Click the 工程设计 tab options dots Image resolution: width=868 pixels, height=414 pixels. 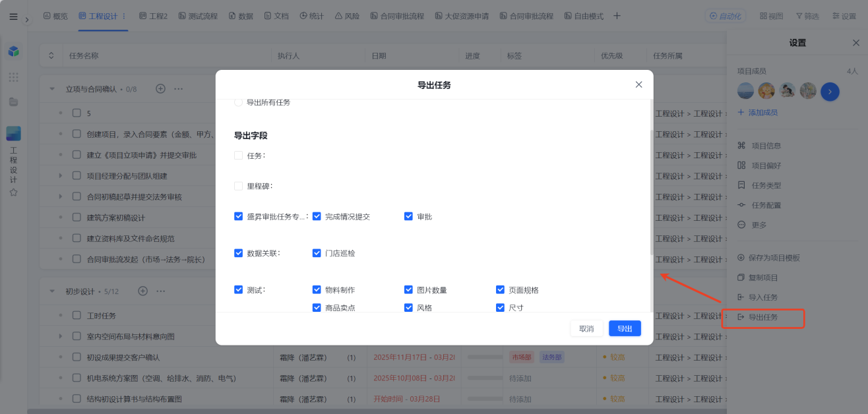(x=125, y=16)
